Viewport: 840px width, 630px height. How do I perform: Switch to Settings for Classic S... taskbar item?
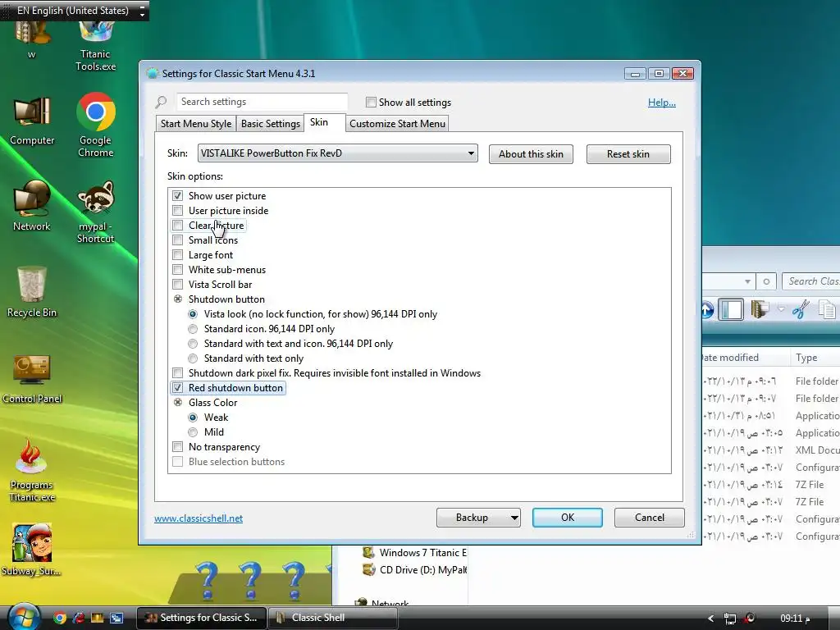[x=202, y=618]
